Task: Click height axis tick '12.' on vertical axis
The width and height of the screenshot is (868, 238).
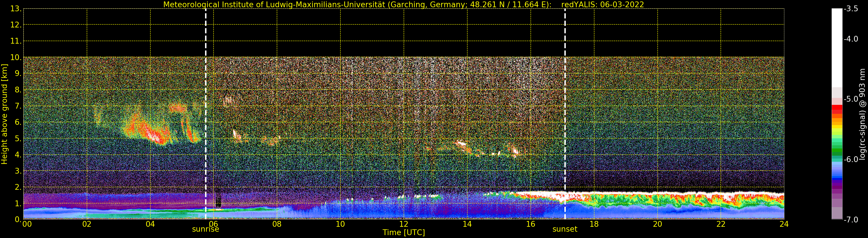Action: pyautogui.click(x=16, y=25)
